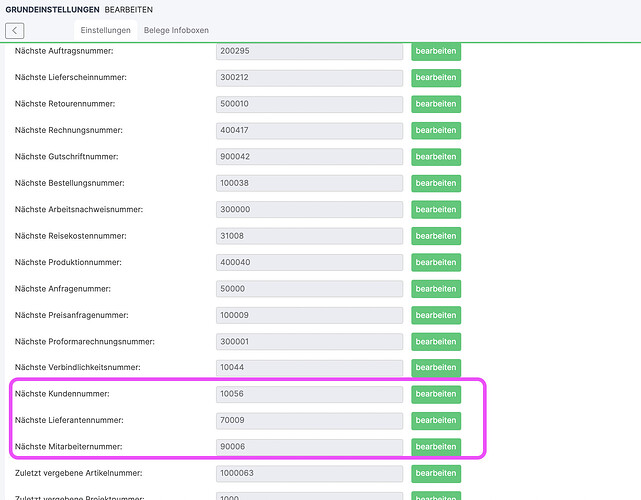Image resolution: width=641 pixels, height=500 pixels.
Task: Select the Lieferantennummer field showing 70009
Action: tap(309, 421)
